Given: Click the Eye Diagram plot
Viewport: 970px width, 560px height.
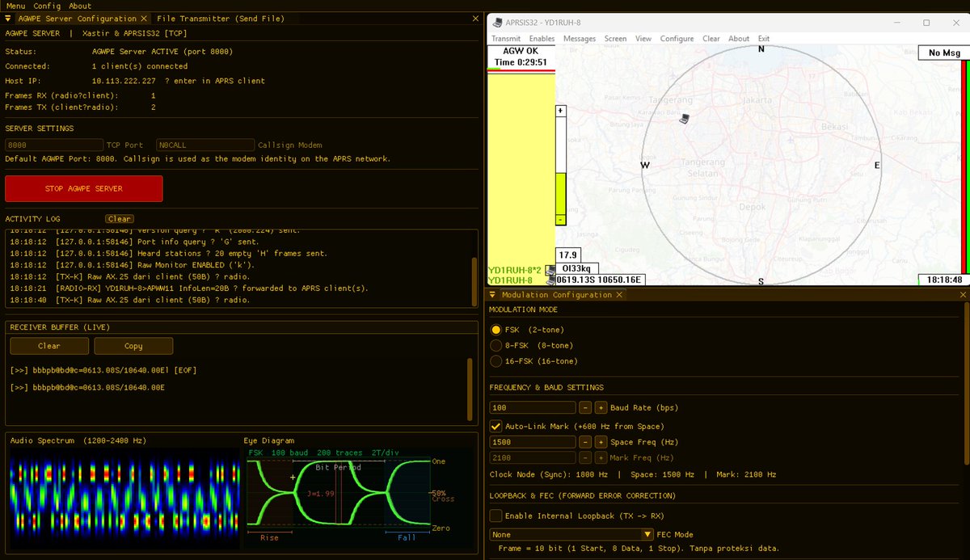Looking at the screenshot, I should coord(350,497).
